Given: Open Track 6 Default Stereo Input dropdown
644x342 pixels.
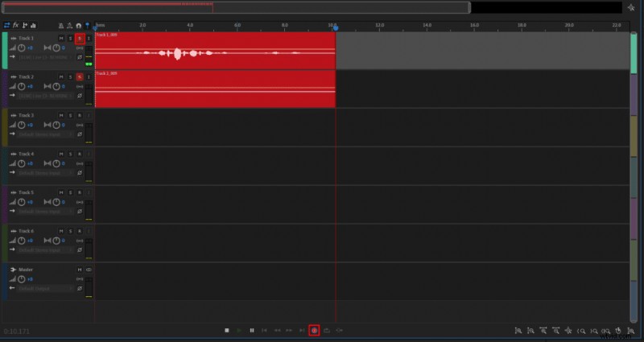Looking at the screenshot, I should pos(45,250).
